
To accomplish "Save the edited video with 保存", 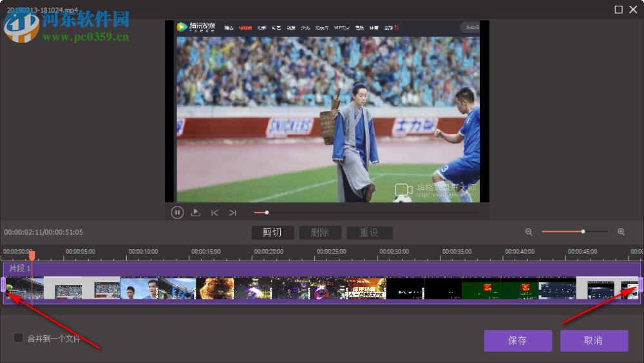I will coord(518,340).
